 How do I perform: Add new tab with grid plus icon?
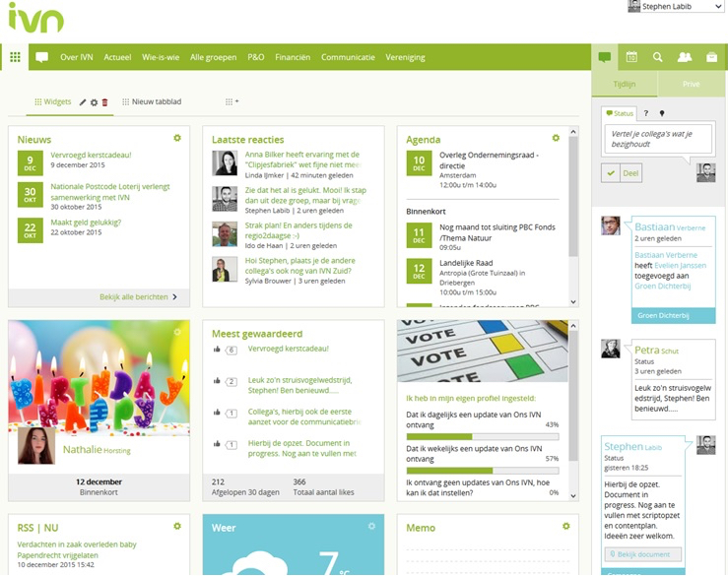coord(232,101)
